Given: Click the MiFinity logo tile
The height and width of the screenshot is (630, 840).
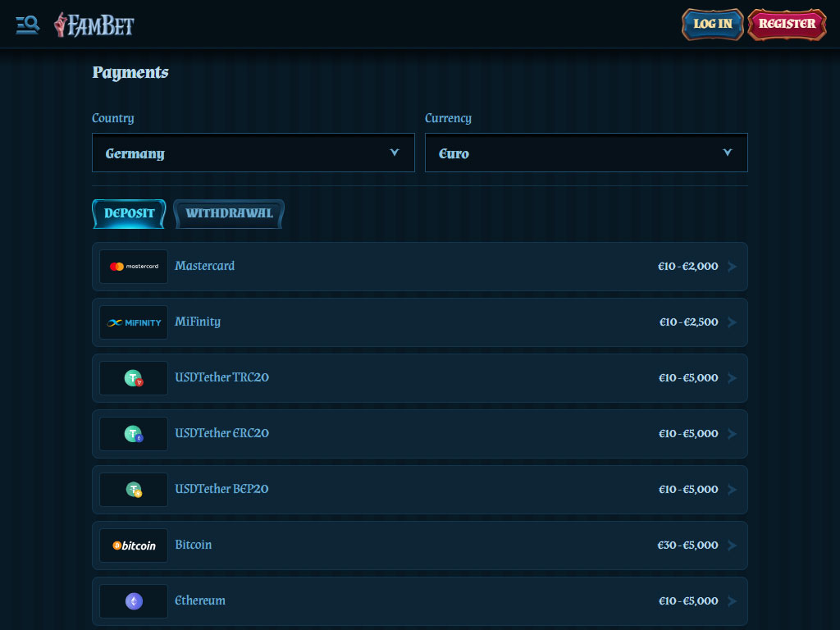Looking at the screenshot, I should tap(134, 322).
